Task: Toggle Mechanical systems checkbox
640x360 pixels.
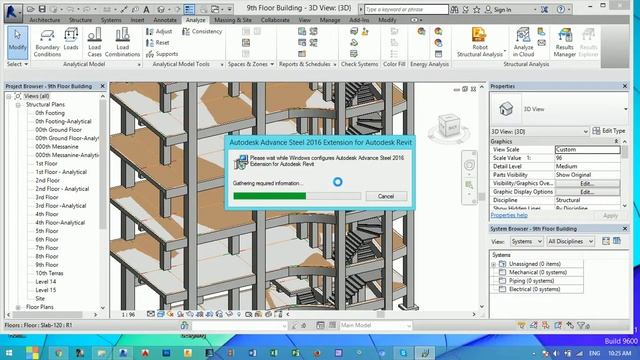Action: click(502, 272)
